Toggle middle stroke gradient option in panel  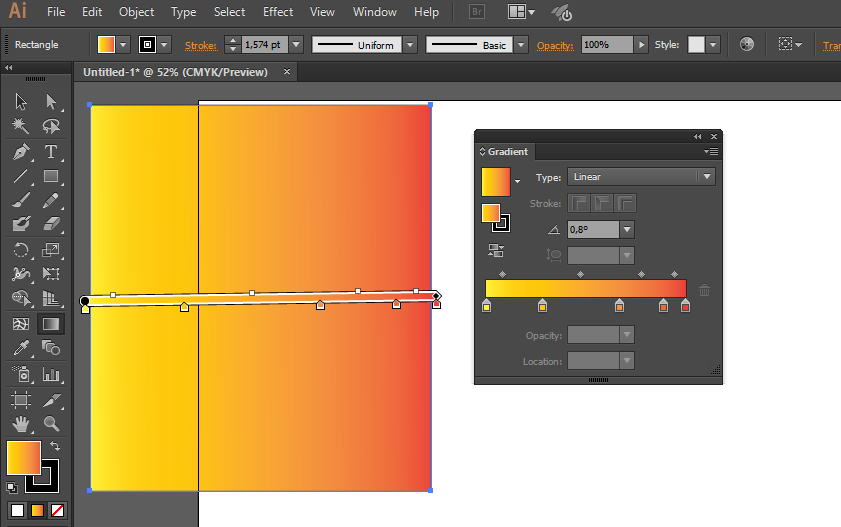[602, 203]
